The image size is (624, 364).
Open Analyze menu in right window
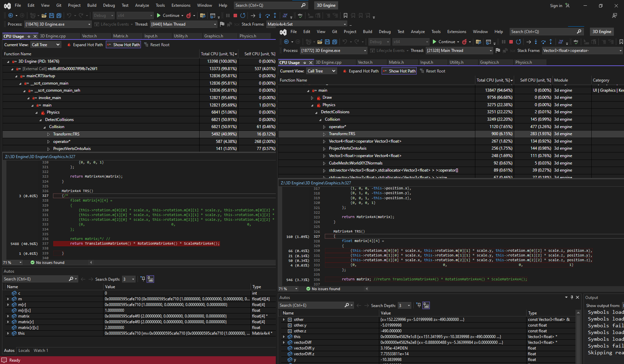coord(418,32)
